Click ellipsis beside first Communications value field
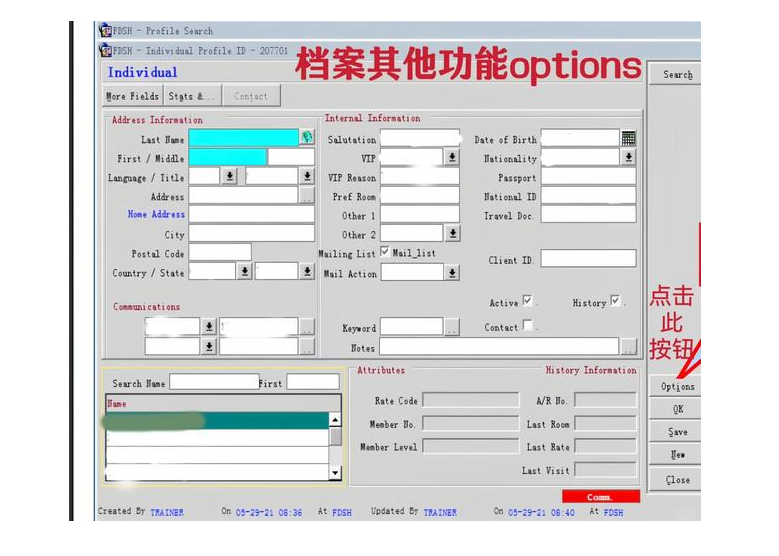This screenshot has height=556, width=779. (x=307, y=327)
